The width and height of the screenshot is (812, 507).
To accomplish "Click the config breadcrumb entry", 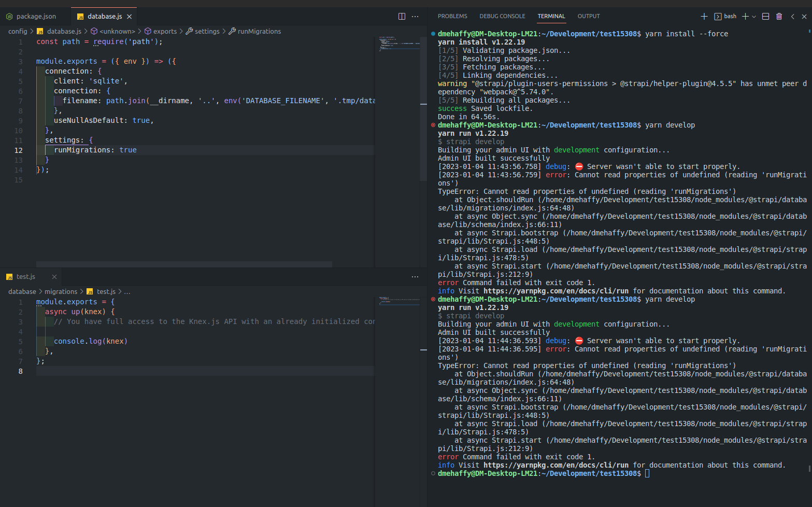I will coord(18,31).
